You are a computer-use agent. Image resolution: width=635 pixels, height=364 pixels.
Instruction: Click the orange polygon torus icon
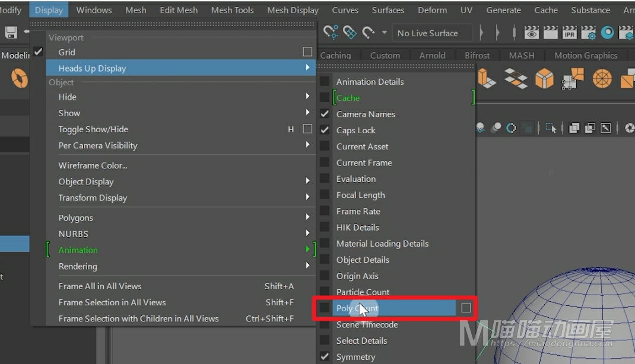[19, 78]
